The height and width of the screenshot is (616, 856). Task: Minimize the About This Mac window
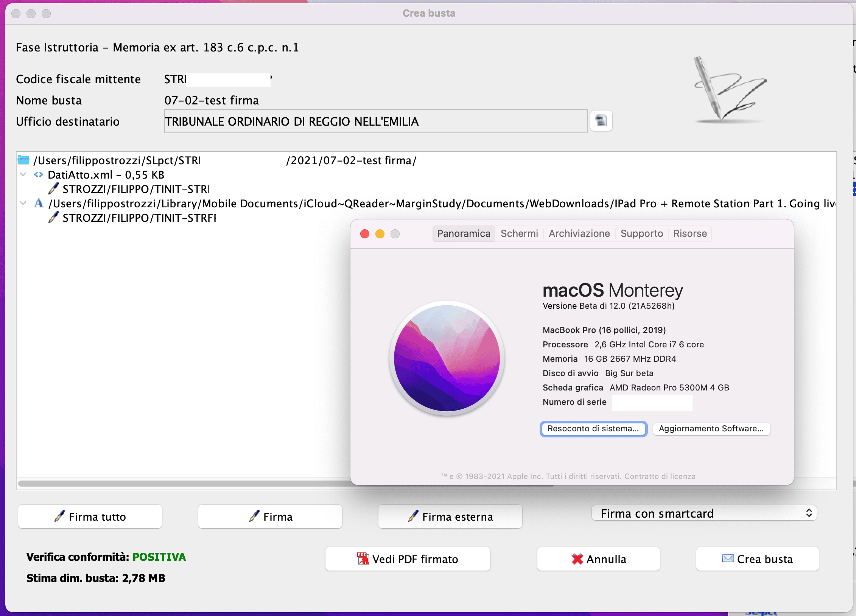click(x=380, y=234)
